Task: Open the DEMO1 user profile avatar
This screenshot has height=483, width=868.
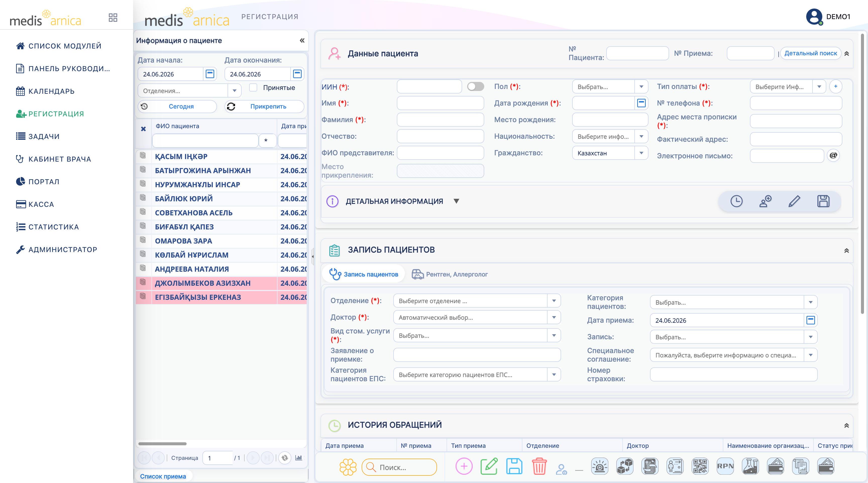Action: pyautogui.click(x=814, y=17)
